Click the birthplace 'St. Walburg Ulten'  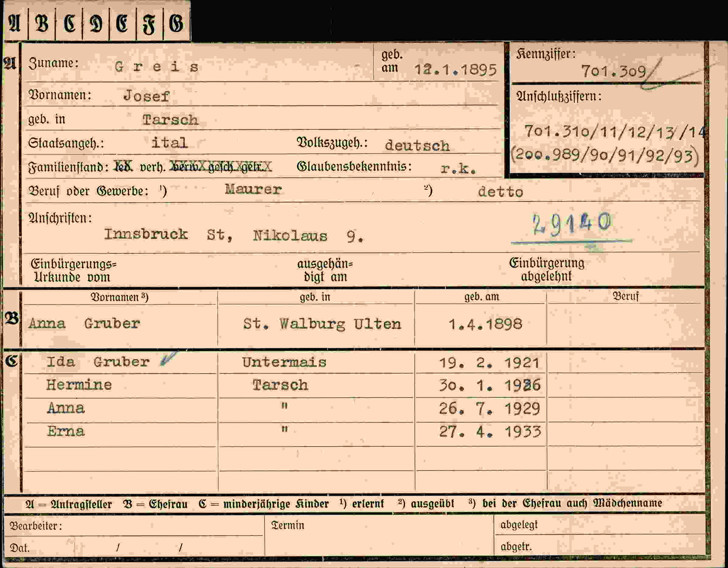(x=322, y=324)
